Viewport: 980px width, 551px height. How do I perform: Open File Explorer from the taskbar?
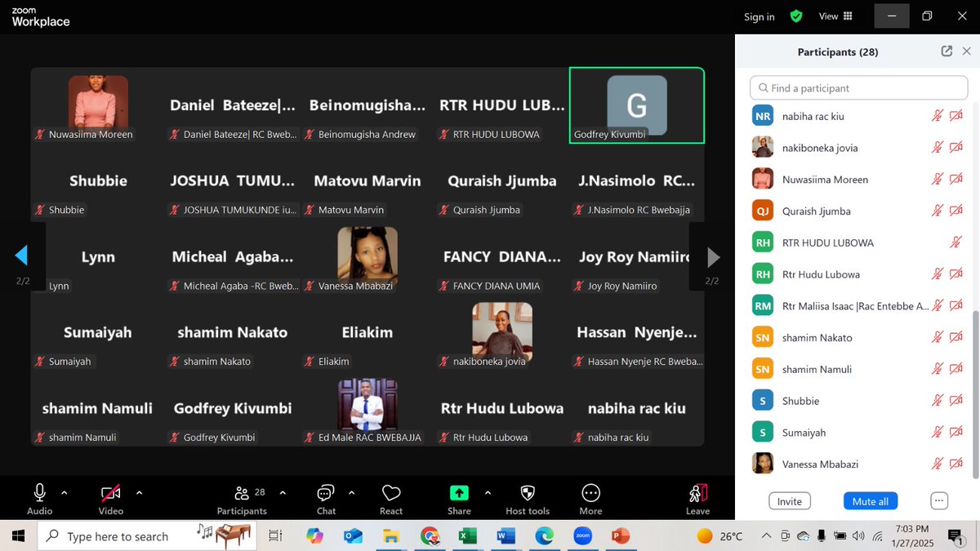[x=391, y=536]
